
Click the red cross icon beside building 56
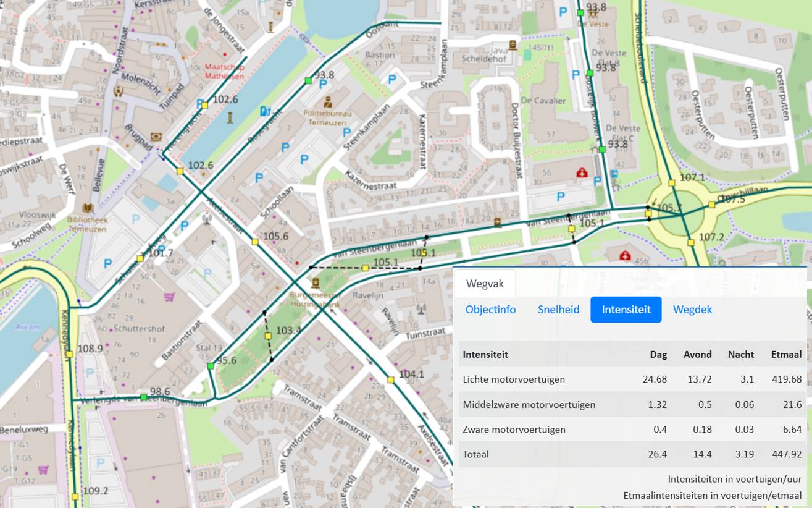[582, 174]
